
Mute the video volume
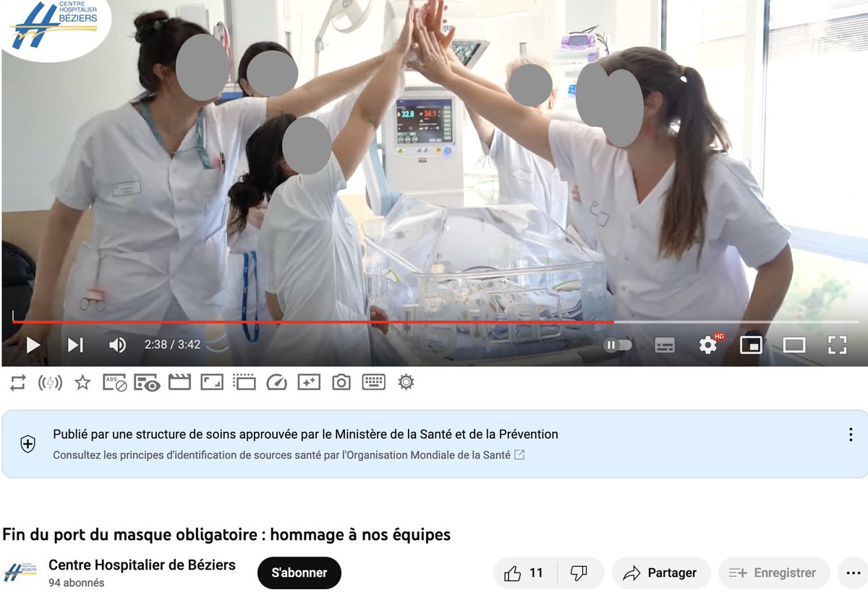click(x=117, y=345)
